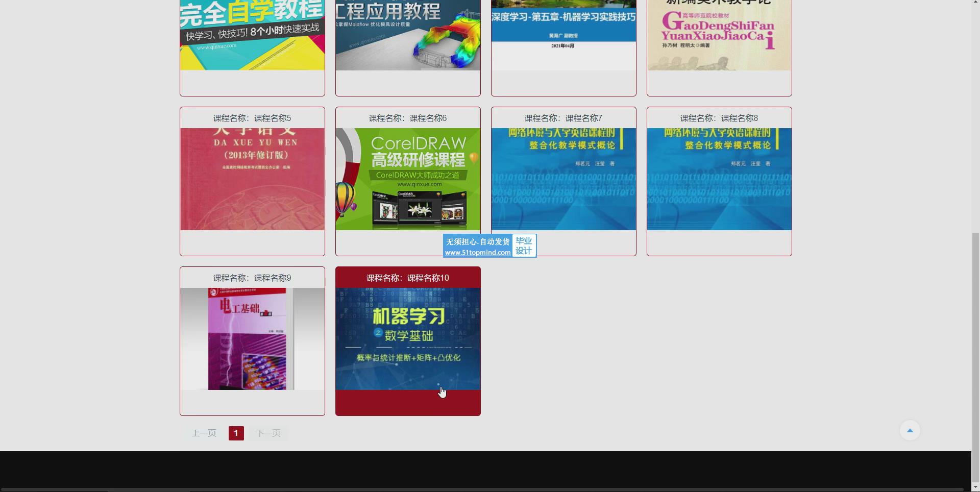
Task: Open the 大学语文 red book cover
Action: pos(252,179)
